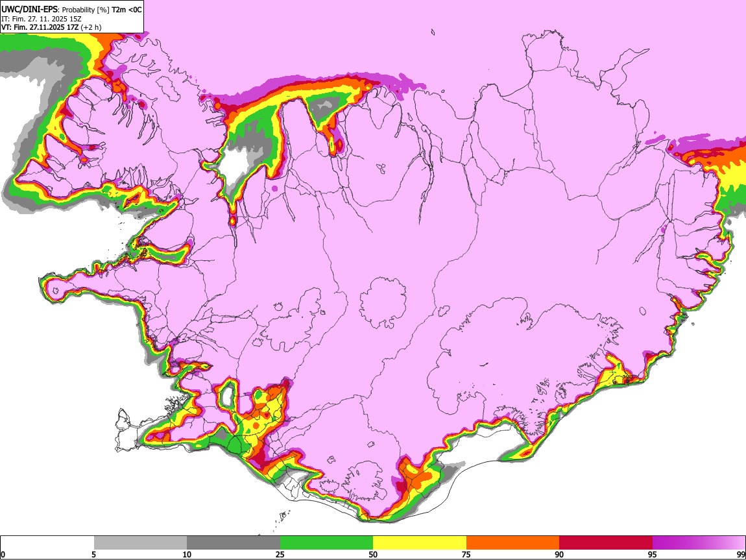The height and width of the screenshot is (560, 746).
Task: Click the 'UWC/DINI-EPS' model title text
Action: pos(29,9)
